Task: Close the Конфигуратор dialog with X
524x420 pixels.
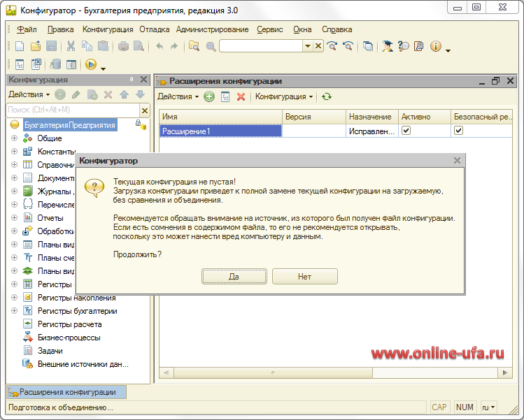Action: coord(457,161)
